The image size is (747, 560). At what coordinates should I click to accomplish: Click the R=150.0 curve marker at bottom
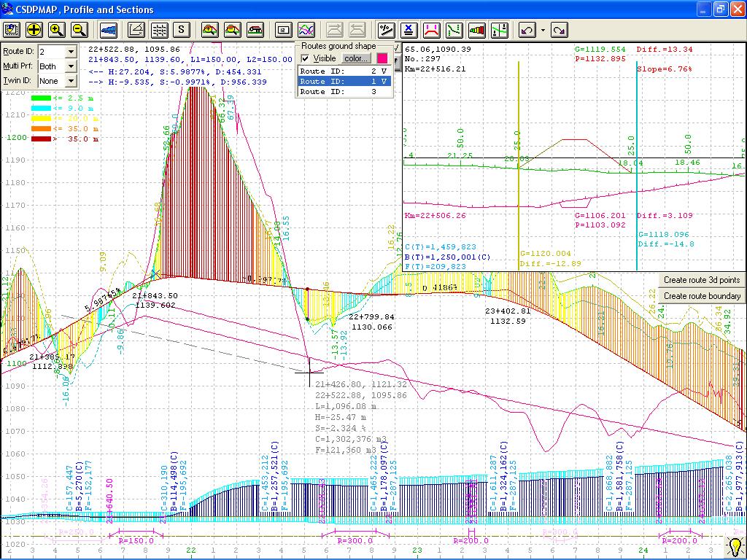pyautogui.click(x=136, y=541)
